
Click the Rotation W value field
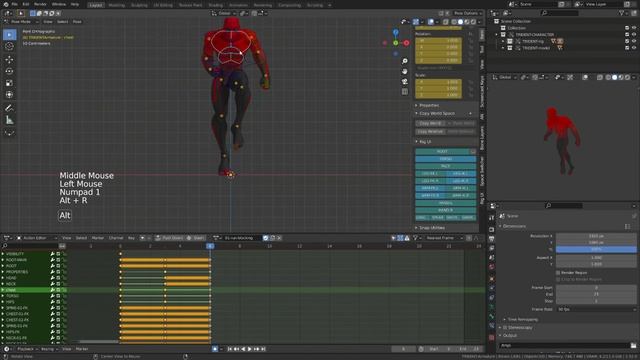coord(438,41)
